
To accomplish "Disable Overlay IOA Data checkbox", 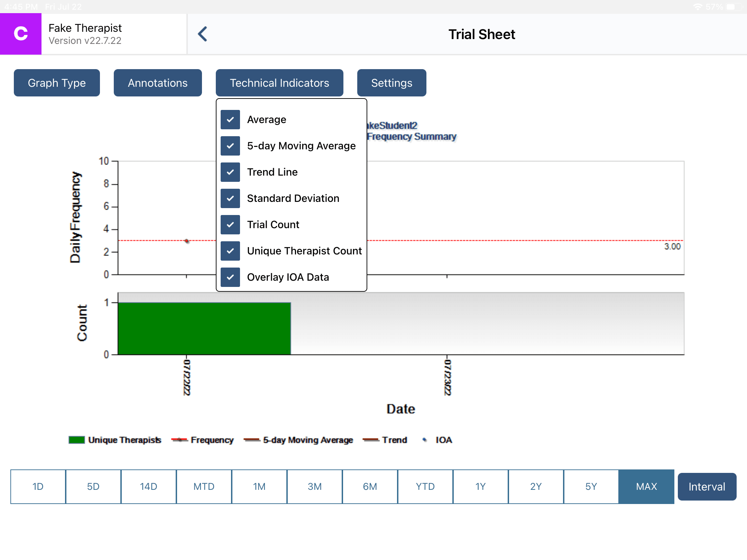I will tap(230, 277).
